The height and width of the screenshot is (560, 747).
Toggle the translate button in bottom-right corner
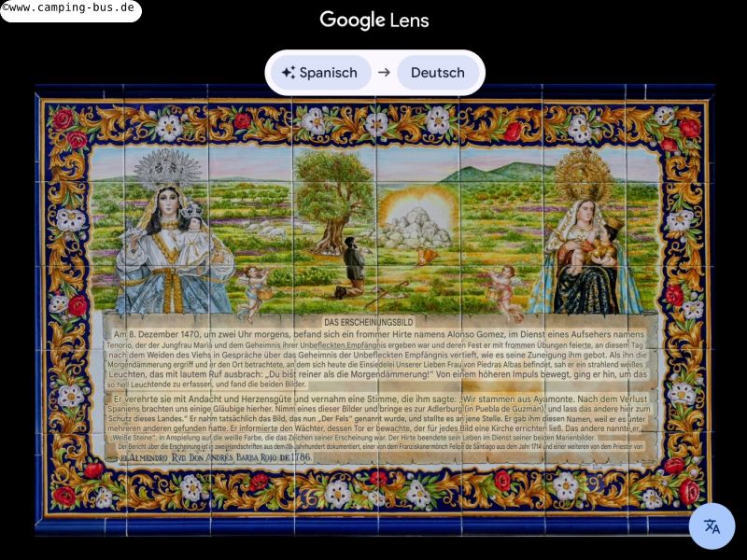[x=712, y=526]
